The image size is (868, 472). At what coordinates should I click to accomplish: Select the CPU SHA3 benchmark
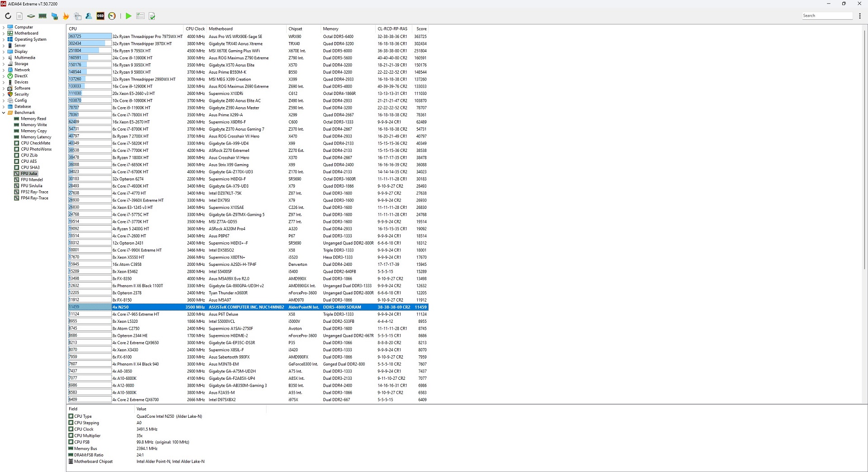point(30,167)
